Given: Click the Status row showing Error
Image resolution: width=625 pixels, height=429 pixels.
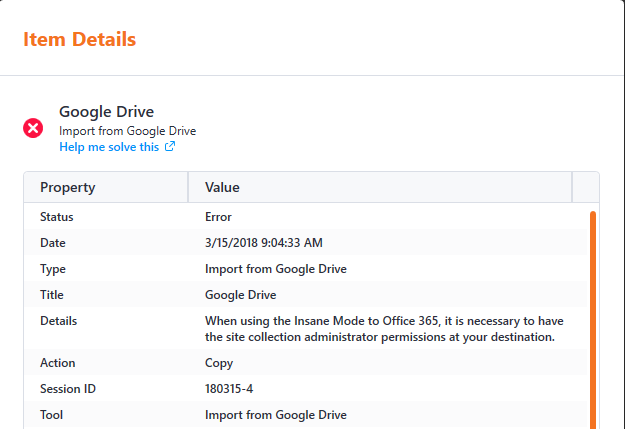Looking at the screenshot, I should coord(306,216).
